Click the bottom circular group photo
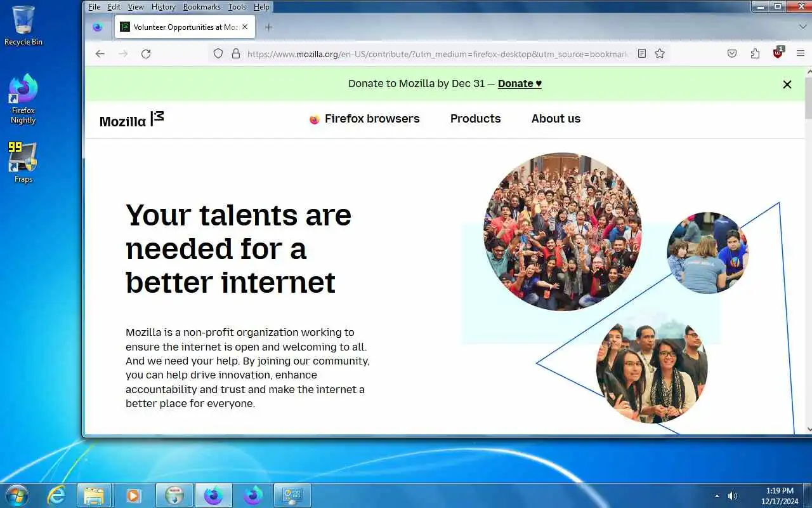The width and height of the screenshot is (812, 508). coord(652,368)
